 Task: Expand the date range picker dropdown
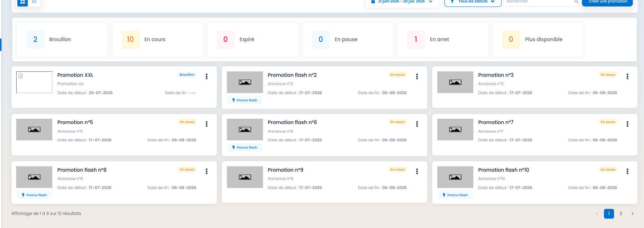pyautogui.click(x=402, y=2)
